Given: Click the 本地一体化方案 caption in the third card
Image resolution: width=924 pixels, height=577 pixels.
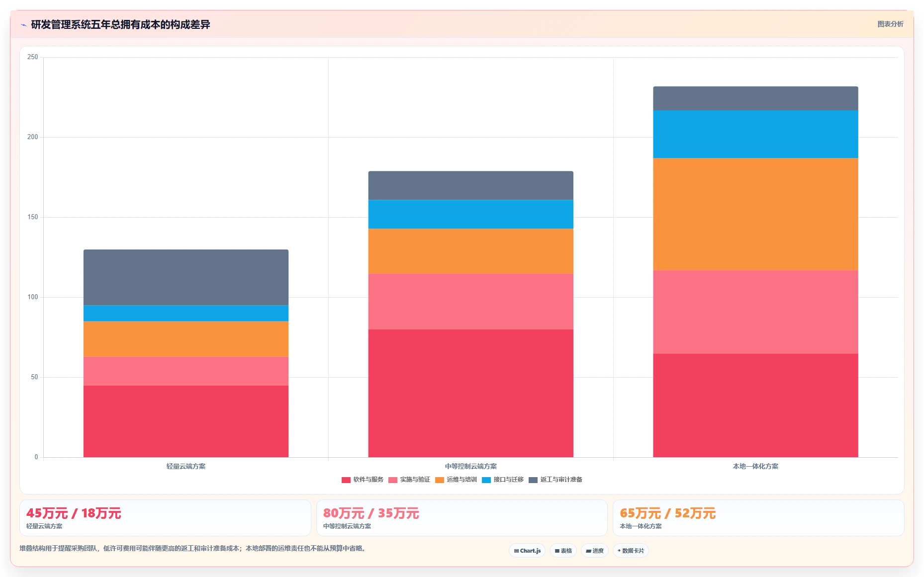Looking at the screenshot, I should click(x=641, y=526).
